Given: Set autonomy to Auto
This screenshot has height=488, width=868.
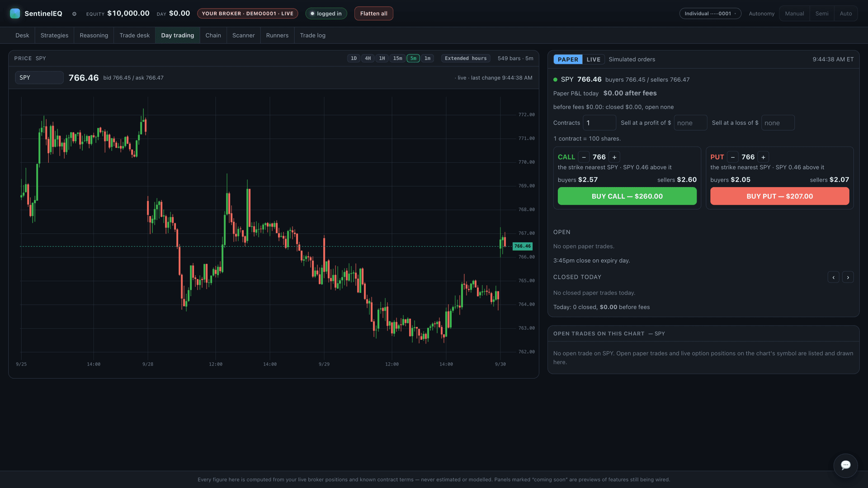Looking at the screenshot, I should click(845, 14).
